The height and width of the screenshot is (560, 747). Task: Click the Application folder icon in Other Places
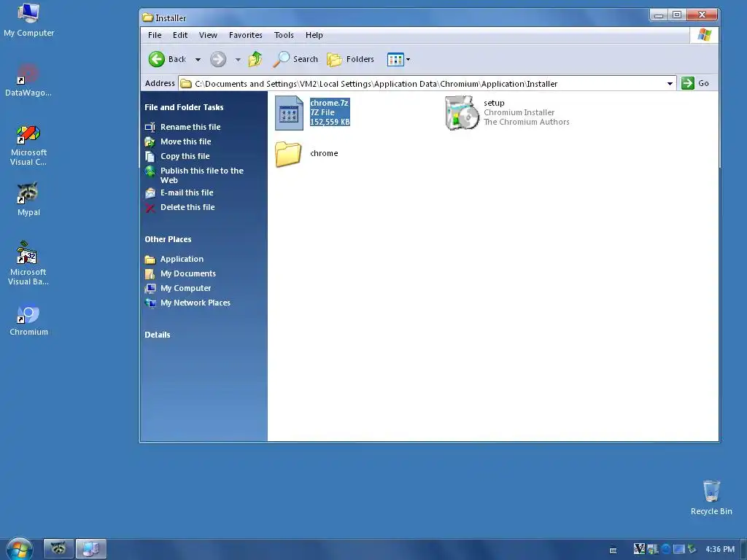pyautogui.click(x=150, y=260)
